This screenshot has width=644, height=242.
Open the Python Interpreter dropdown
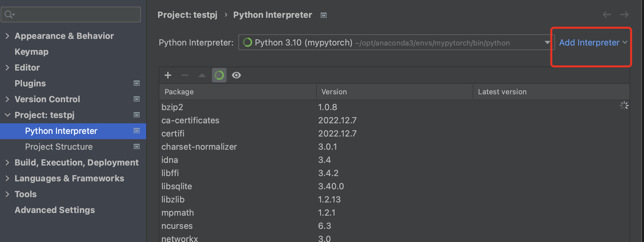(x=547, y=43)
